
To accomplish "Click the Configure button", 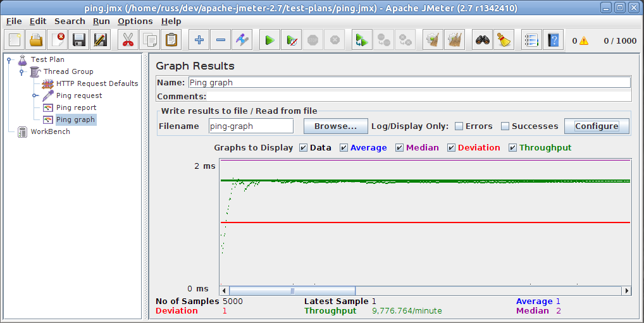I will pos(597,126).
